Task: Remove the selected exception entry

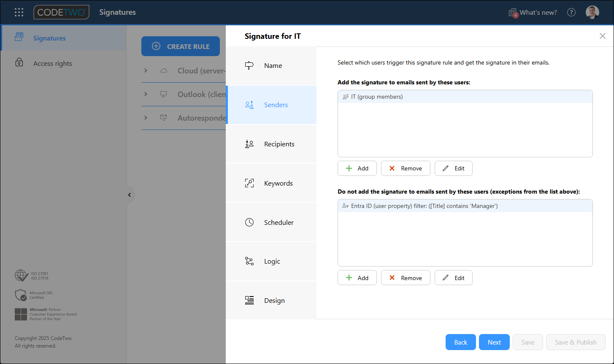Action: (406, 278)
